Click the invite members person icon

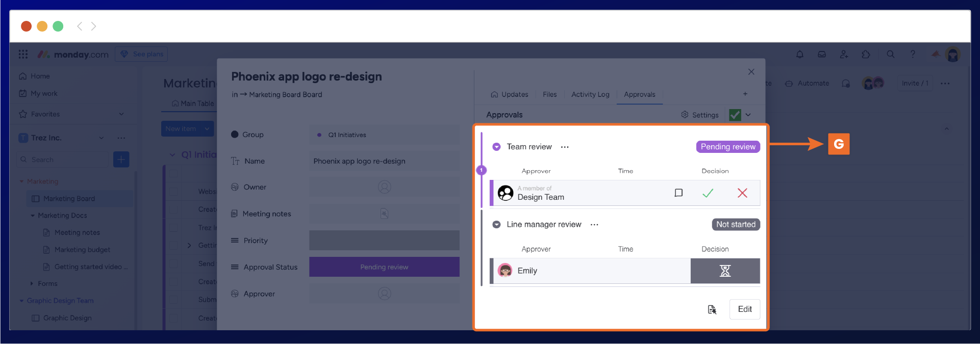(x=844, y=54)
